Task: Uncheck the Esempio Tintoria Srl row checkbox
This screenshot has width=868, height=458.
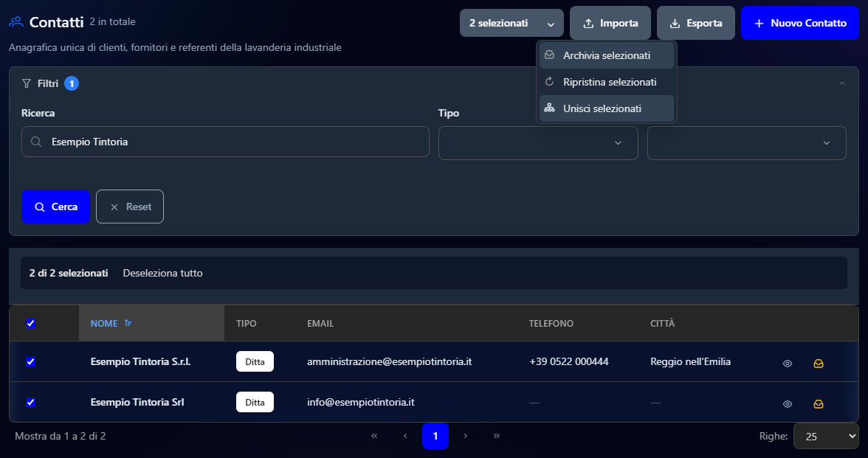Action: click(30, 402)
